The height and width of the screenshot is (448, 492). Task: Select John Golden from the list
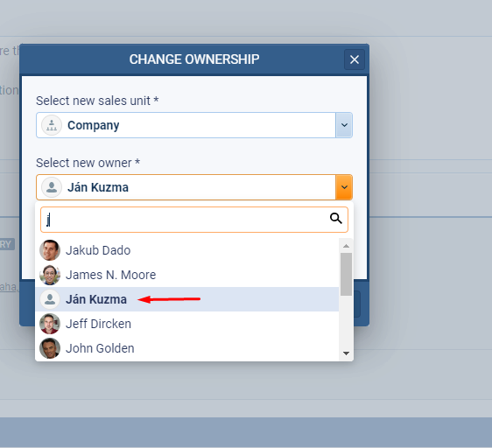(x=187, y=348)
